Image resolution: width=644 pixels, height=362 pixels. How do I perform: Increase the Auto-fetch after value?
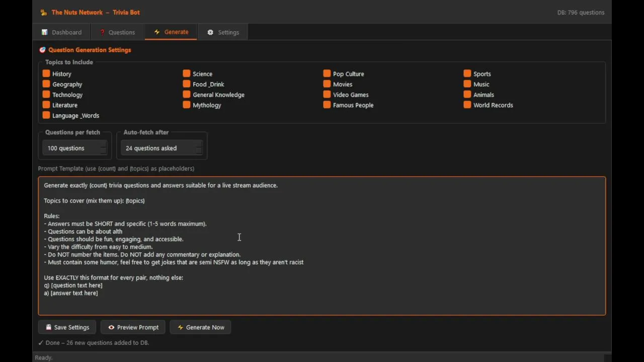tap(199, 145)
